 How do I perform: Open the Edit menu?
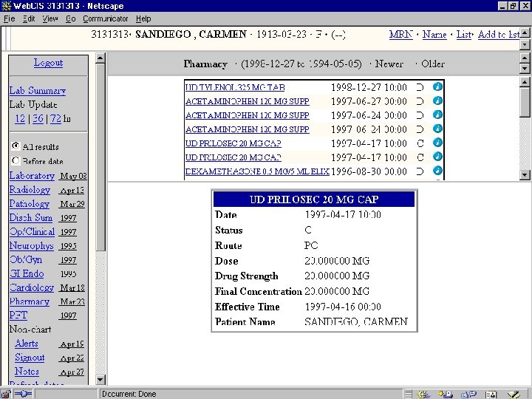[x=29, y=18]
